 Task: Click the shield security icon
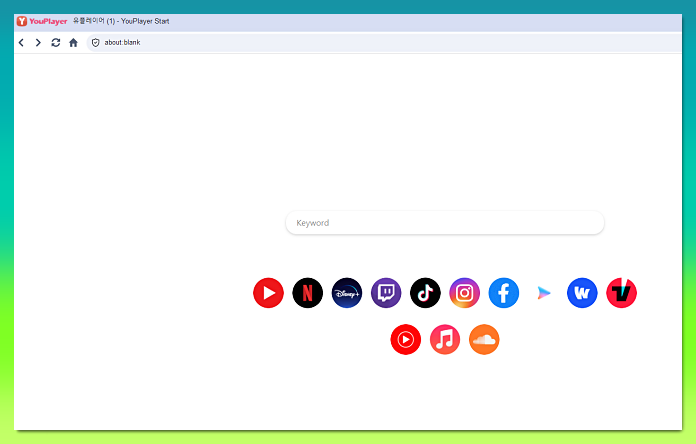click(x=95, y=43)
